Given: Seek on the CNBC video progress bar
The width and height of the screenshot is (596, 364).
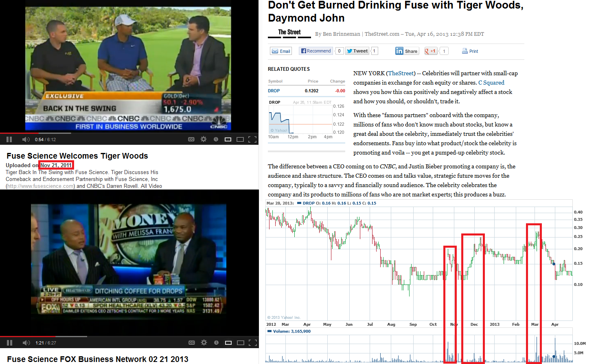Looking at the screenshot, I should coord(129,133).
